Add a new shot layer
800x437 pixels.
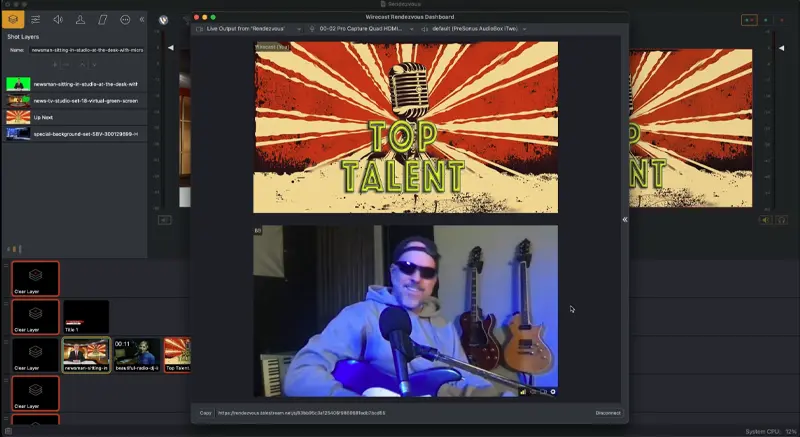[x=55, y=65]
